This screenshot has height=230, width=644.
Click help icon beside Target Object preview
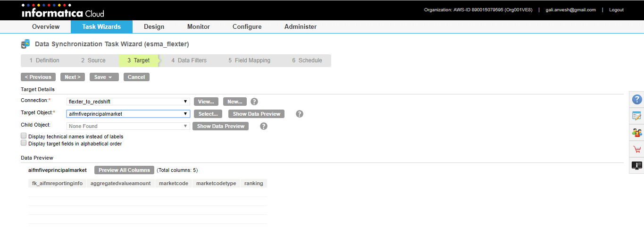(300, 114)
